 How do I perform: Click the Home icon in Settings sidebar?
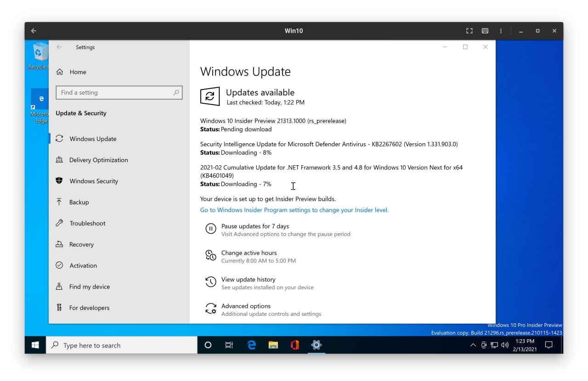(x=59, y=72)
